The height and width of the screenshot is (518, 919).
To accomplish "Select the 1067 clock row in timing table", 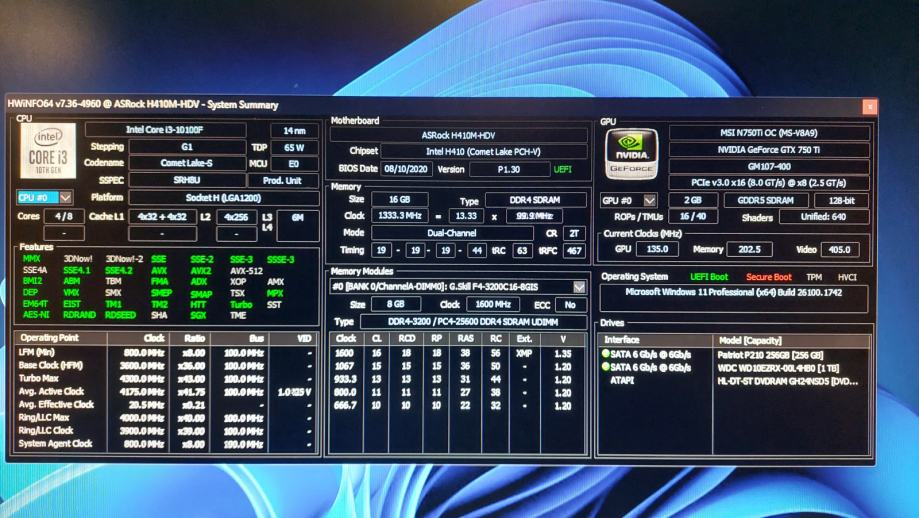I will [x=458, y=367].
